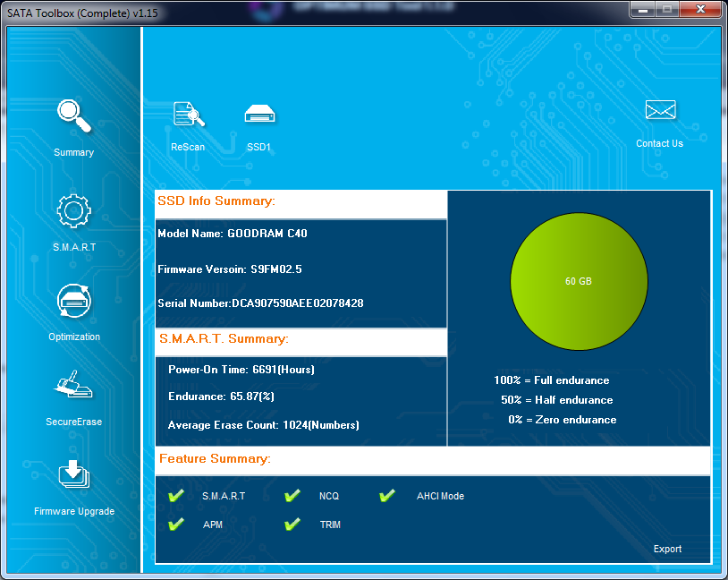Click the S.M.A.R.T sidebar label
Screen dimensions: 728x580
click(x=74, y=247)
